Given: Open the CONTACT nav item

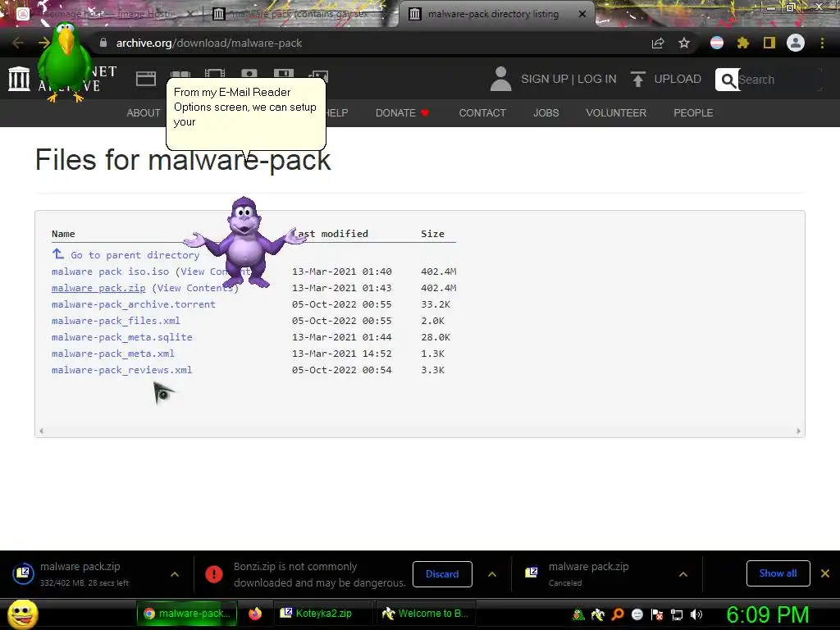Looking at the screenshot, I should tap(482, 113).
